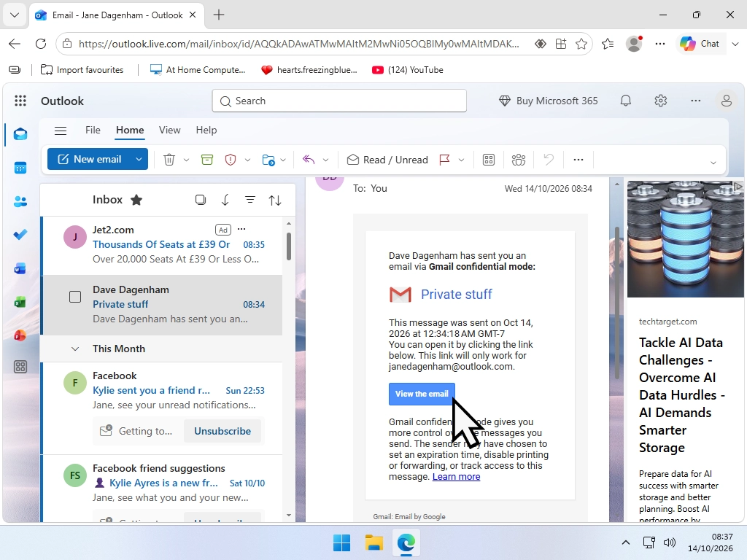747x560 pixels.
Task: Open Calendar in the left sidebar
Action: [20, 168]
